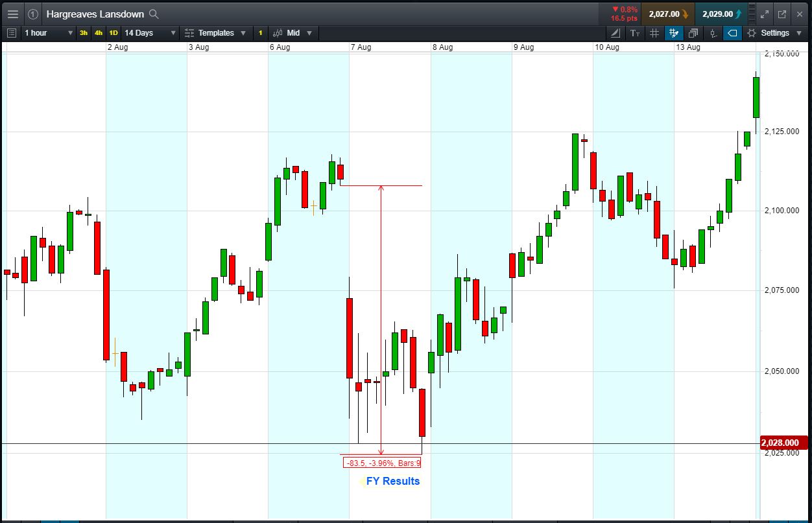Select the -83.5, -3.96%, Bars:9 measurement label

click(x=383, y=463)
